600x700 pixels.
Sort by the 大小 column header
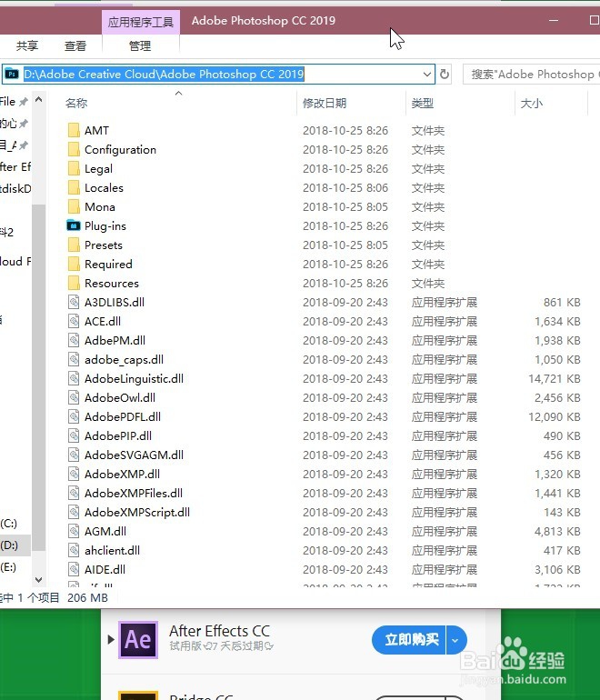point(531,103)
